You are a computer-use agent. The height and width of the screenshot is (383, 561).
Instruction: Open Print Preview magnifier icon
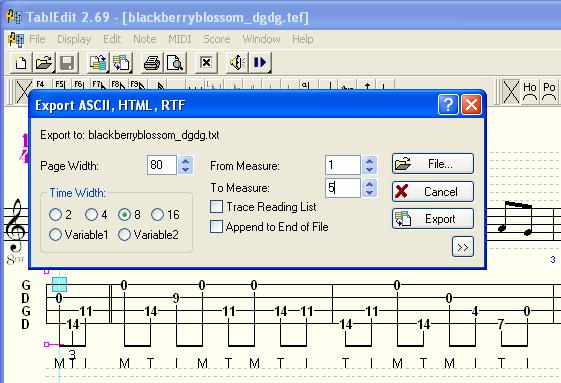(x=175, y=63)
